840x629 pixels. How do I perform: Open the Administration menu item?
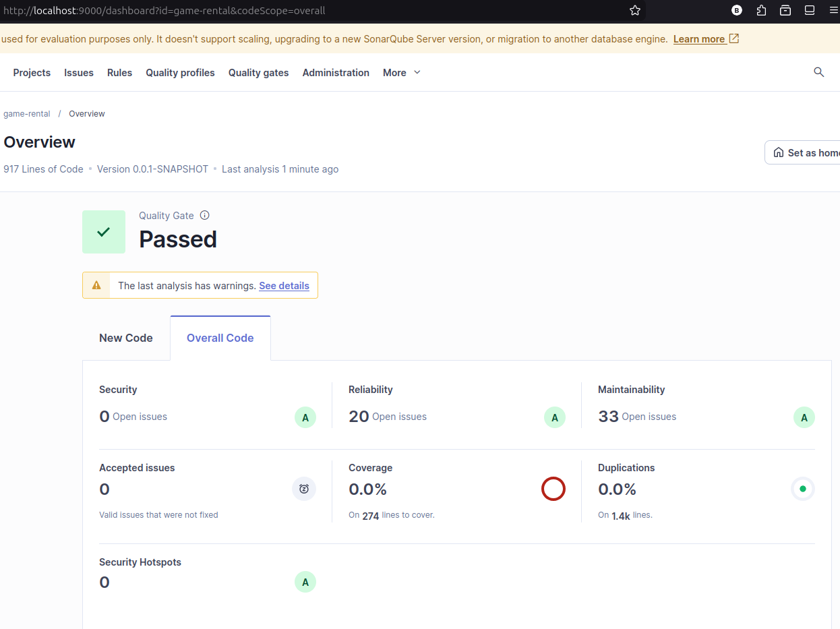(336, 72)
